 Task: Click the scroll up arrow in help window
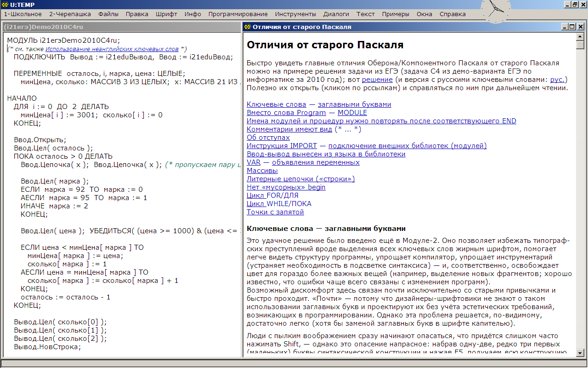pos(580,37)
